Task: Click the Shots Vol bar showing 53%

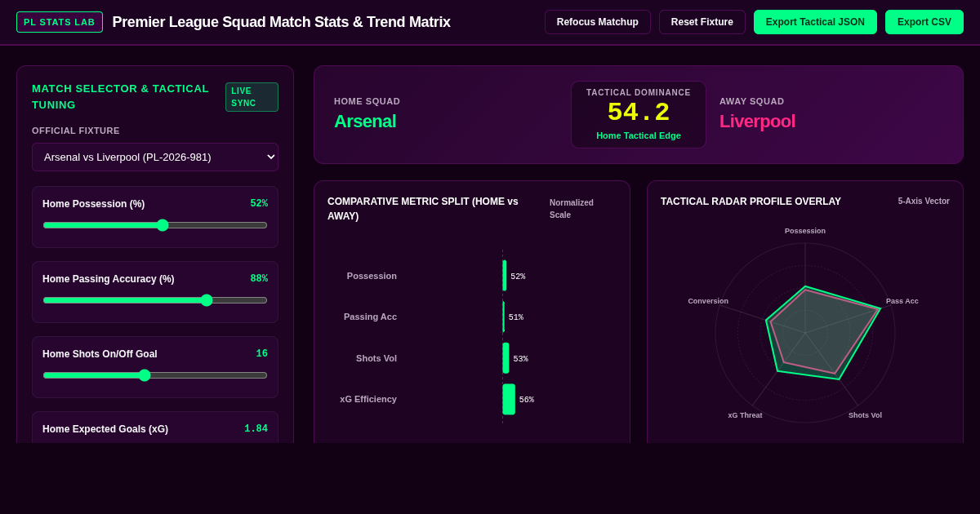Action: (x=506, y=358)
